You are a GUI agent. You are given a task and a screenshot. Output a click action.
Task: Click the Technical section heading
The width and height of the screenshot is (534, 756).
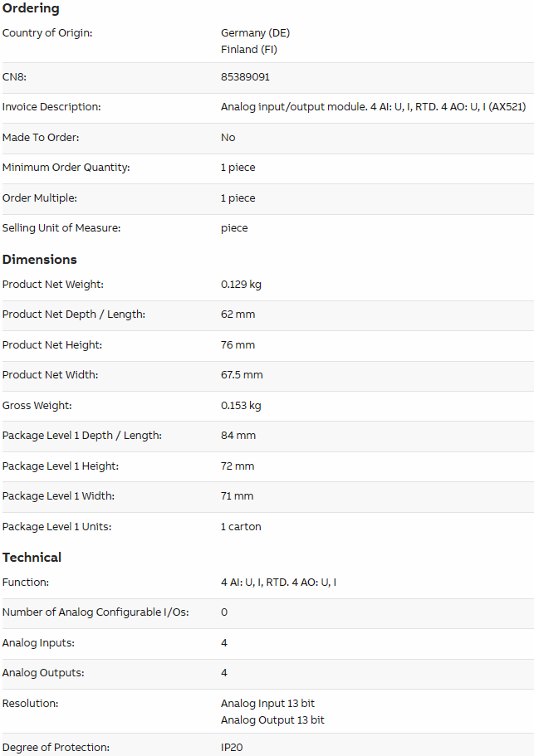(32, 558)
